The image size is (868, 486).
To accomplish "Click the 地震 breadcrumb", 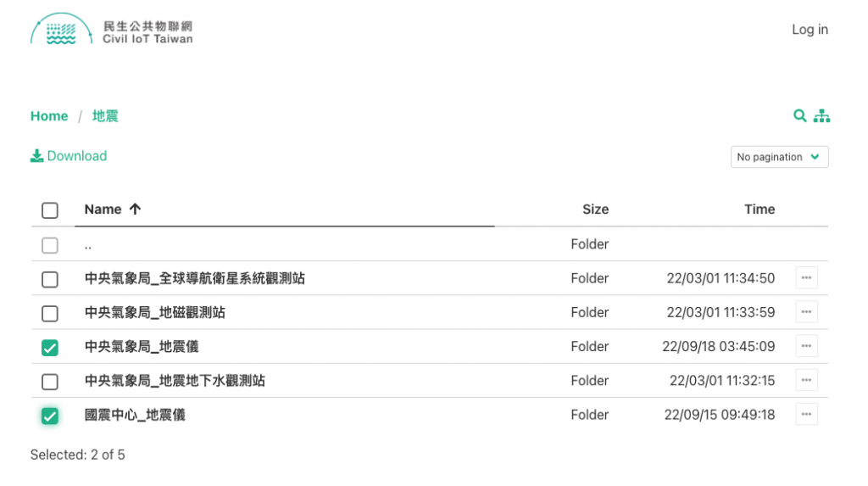I will (x=105, y=116).
